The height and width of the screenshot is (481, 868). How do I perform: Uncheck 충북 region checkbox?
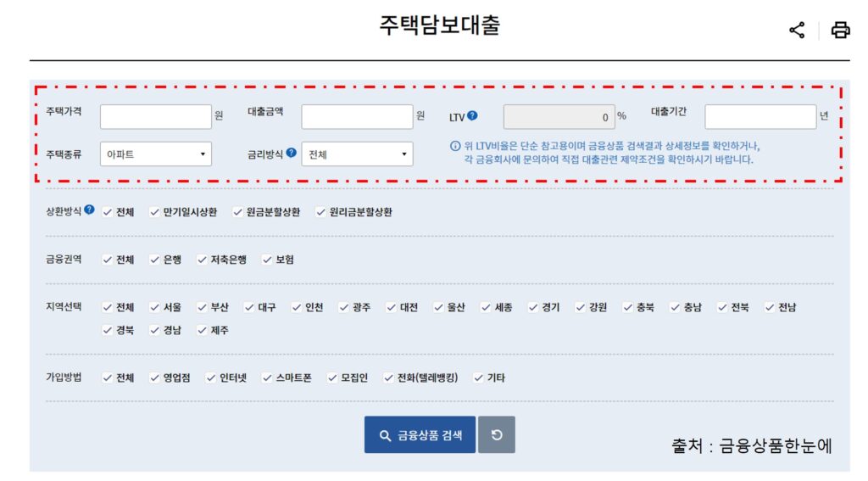click(x=628, y=308)
